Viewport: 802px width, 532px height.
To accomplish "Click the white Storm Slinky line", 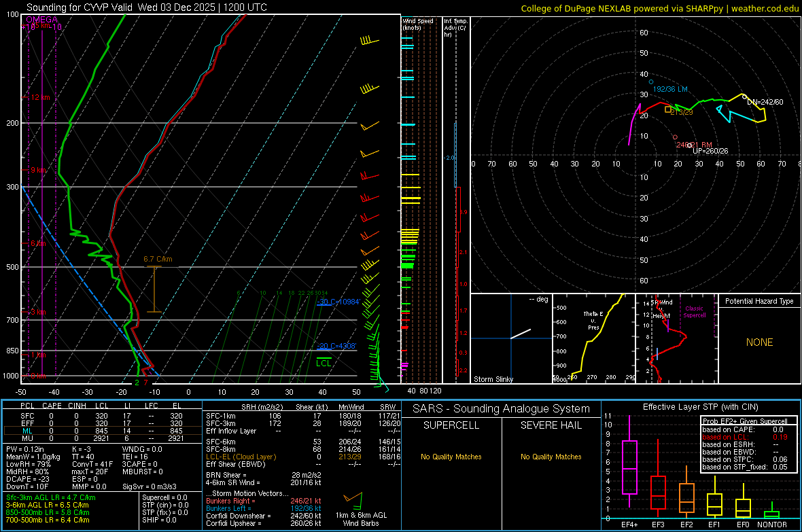I will coord(521,334).
